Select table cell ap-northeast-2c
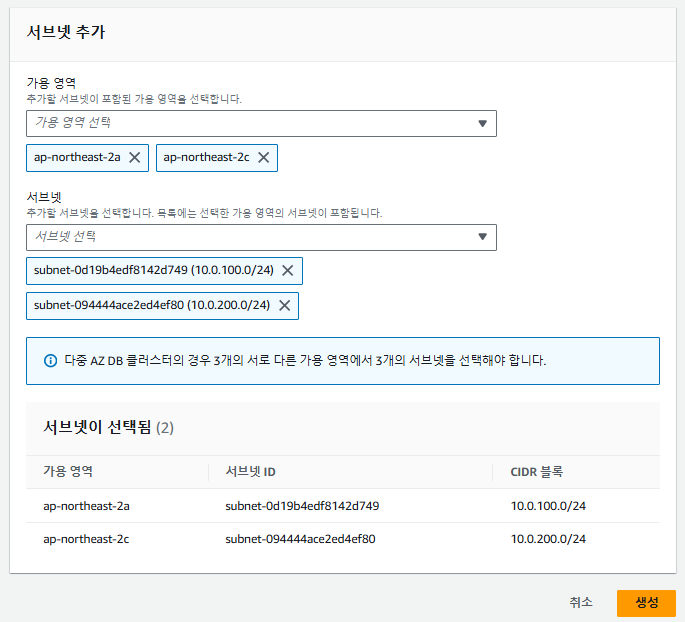685x622 pixels. pyautogui.click(x=86, y=539)
